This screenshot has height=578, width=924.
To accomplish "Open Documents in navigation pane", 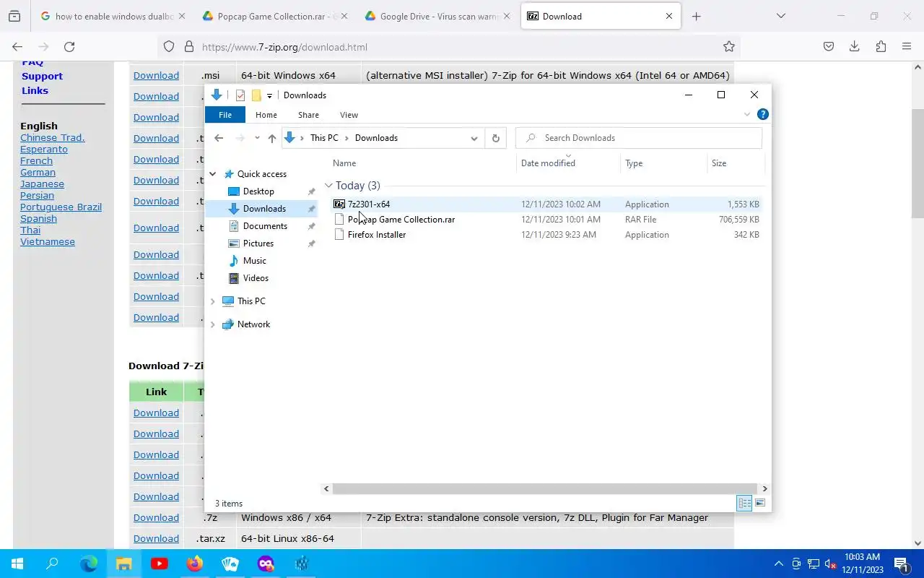I will (265, 226).
